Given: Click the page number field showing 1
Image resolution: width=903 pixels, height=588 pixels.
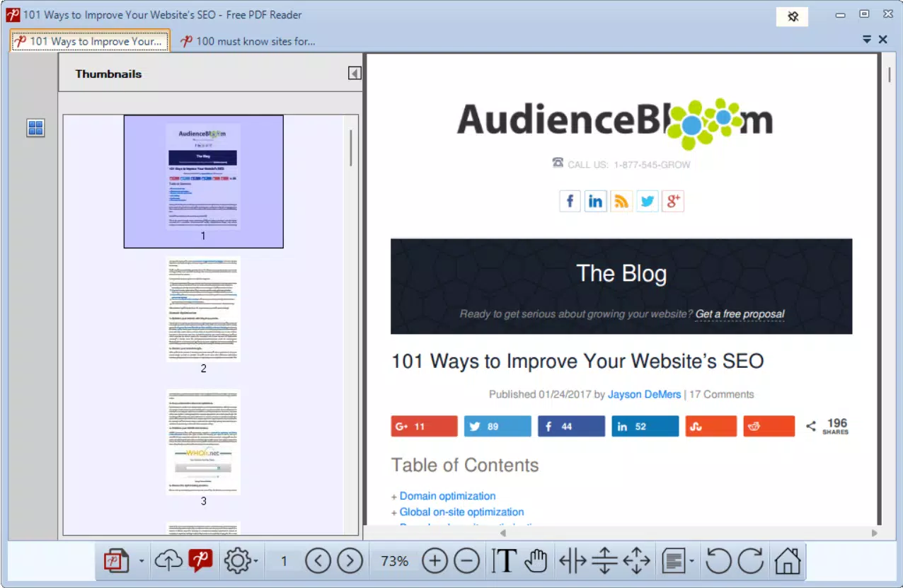Looking at the screenshot, I should (x=284, y=561).
